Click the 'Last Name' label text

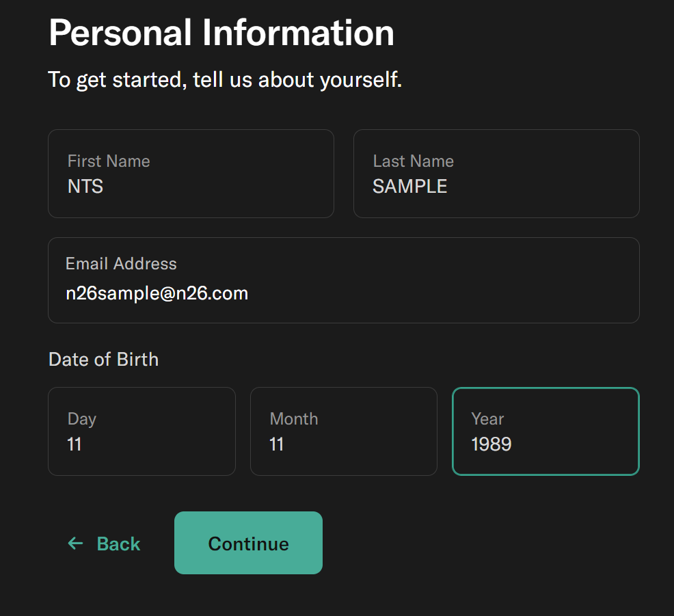(x=413, y=161)
